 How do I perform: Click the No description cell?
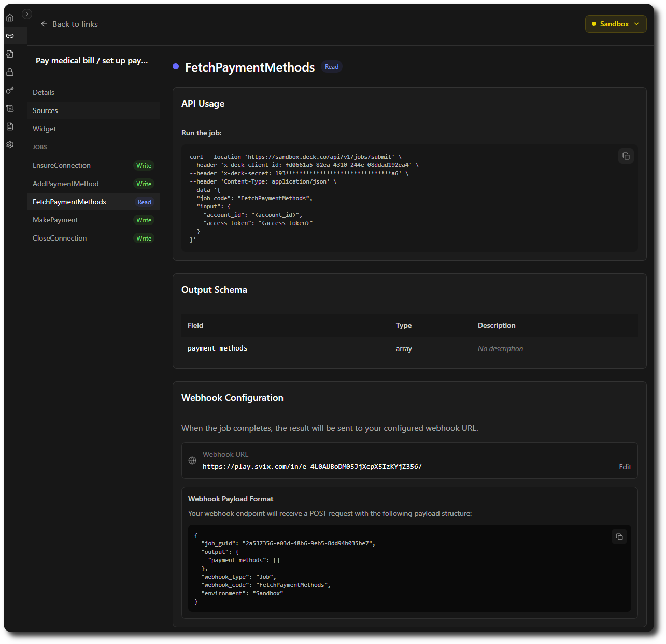(x=500, y=349)
